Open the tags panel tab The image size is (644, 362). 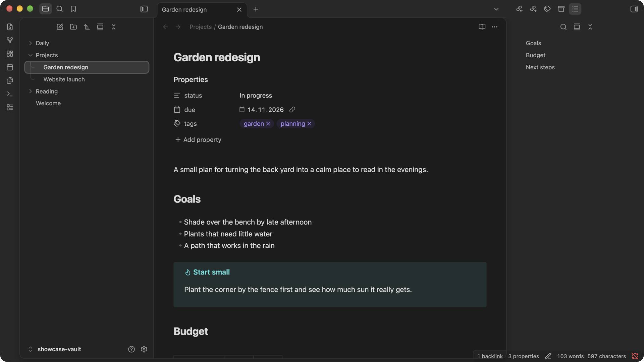tap(547, 9)
